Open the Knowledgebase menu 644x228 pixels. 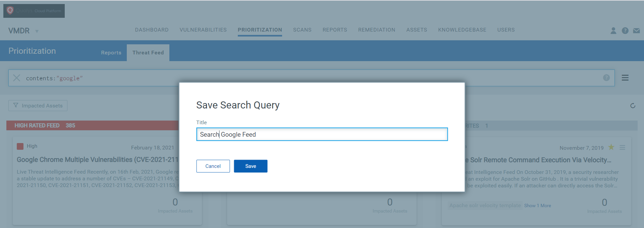click(462, 30)
